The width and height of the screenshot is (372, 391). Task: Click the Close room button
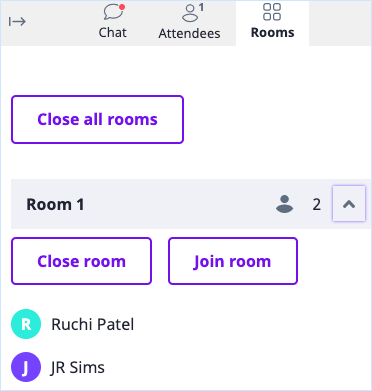[x=82, y=261]
